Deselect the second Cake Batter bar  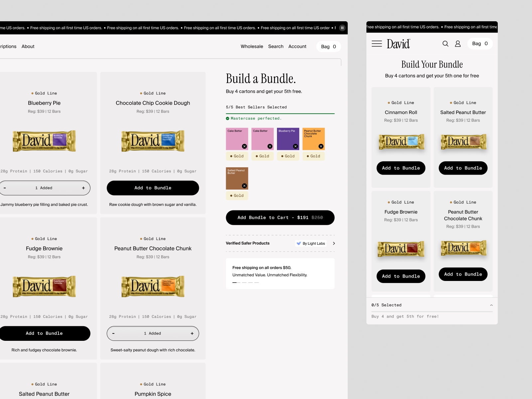[270, 146]
